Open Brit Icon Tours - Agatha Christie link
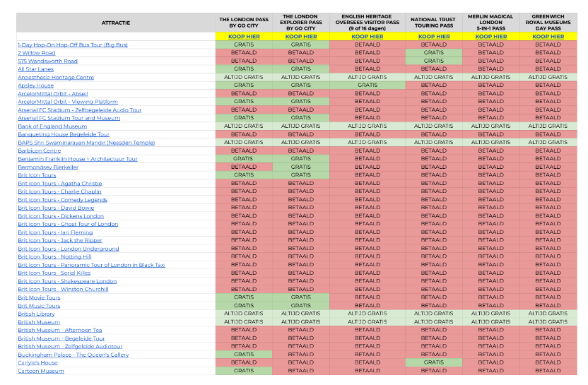The height and width of the screenshot is (385, 588). 59,183
